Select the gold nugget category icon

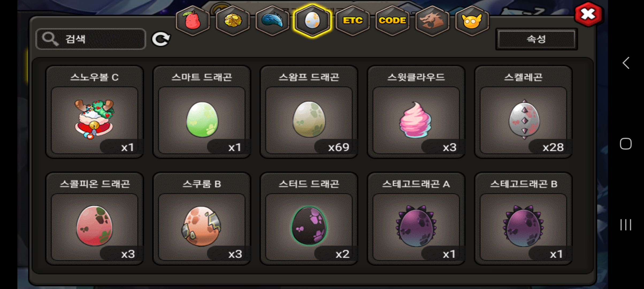(x=233, y=21)
